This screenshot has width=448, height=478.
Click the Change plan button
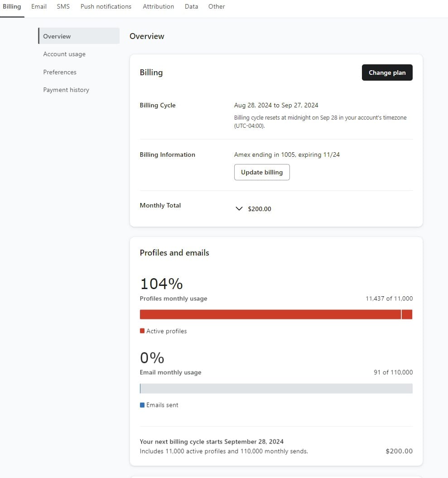(387, 72)
